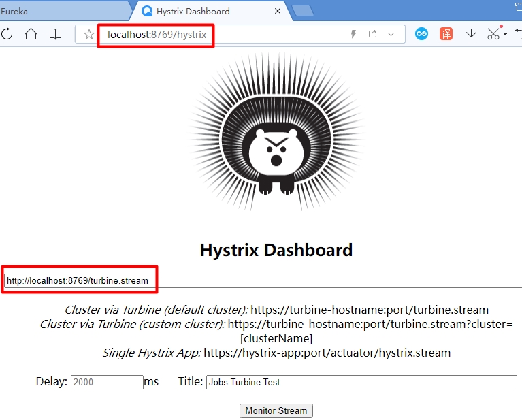Viewport: 522px width, 420px height.
Task: Open the orange translate extension icon
Action: click(x=446, y=34)
